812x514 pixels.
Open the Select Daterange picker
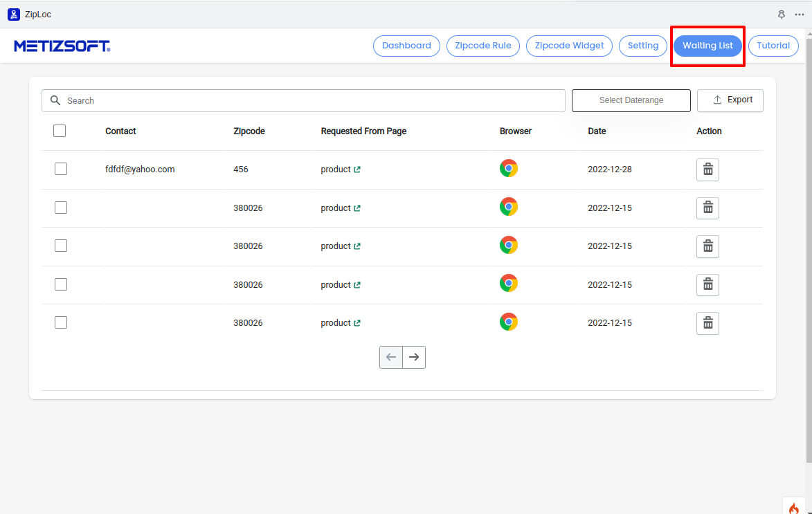[x=631, y=100]
